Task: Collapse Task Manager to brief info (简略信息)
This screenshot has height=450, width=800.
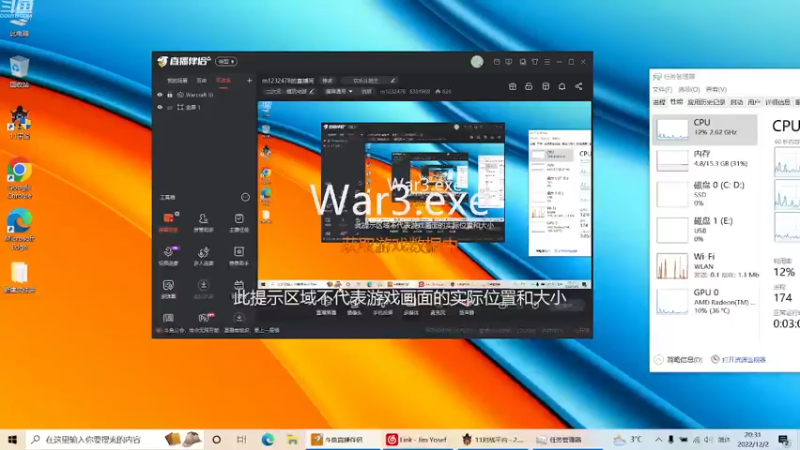Action: 679,360
